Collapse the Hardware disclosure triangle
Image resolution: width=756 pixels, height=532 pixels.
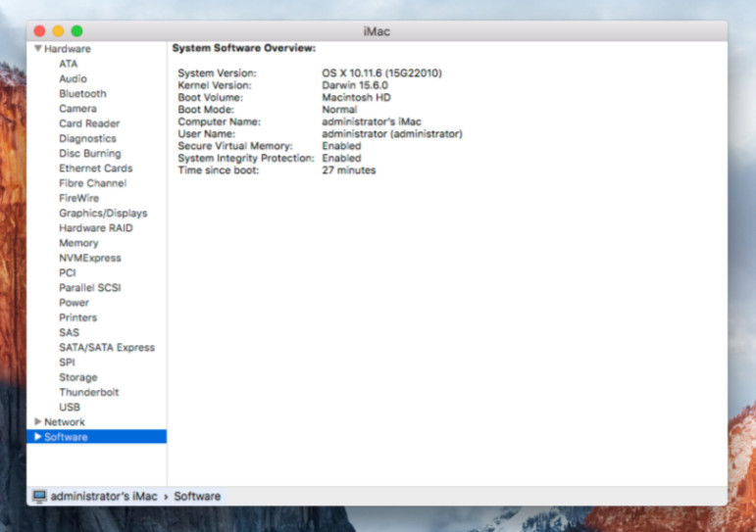[38, 48]
